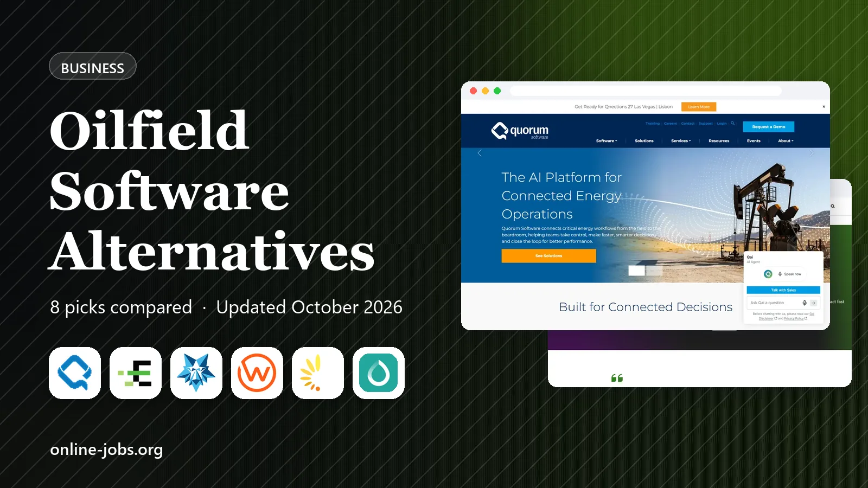868x488 pixels.
Task: Click the BUSINESS category pill
Action: click(92, 66)
